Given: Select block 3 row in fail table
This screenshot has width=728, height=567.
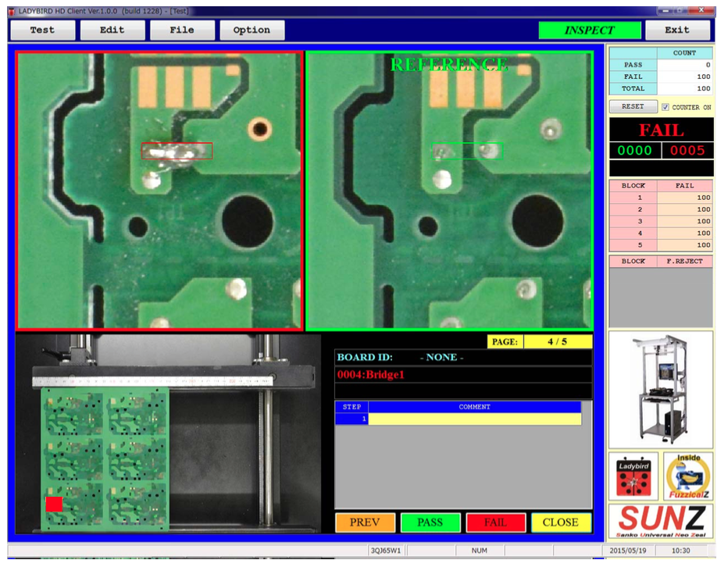Looking at the screenshot, I should point(661,222).
